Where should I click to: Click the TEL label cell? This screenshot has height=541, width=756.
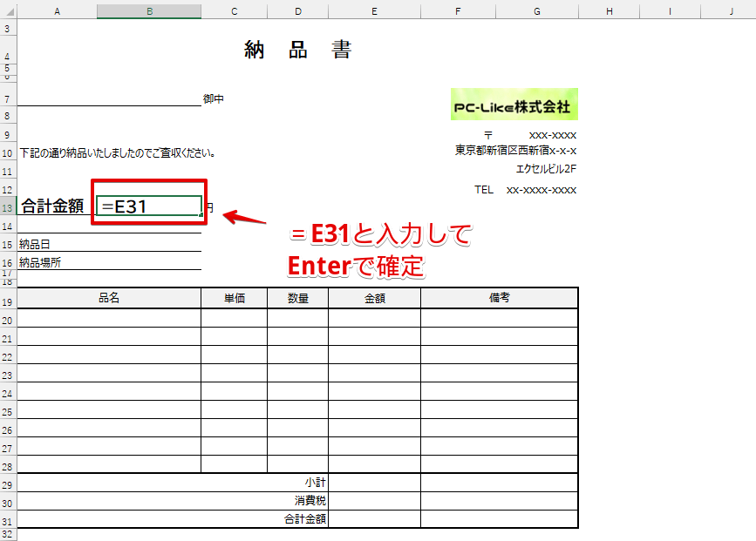[484, 190]
